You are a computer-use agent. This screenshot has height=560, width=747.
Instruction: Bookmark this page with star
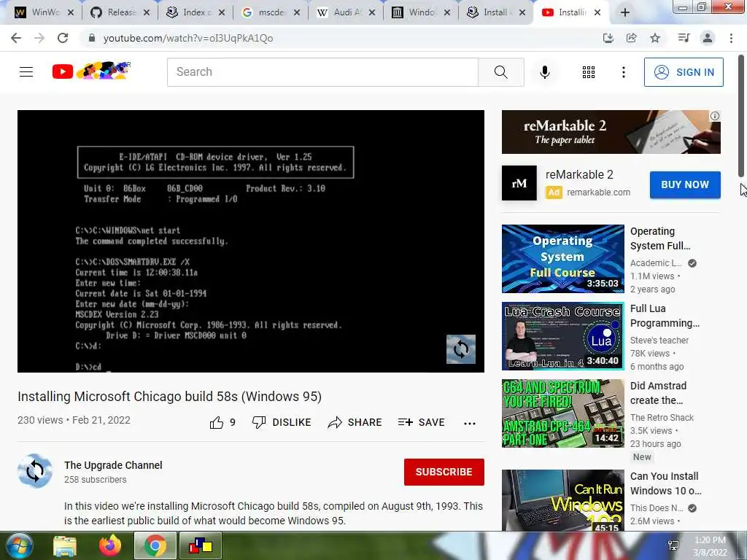pyautogui.click(x=655, y=38)
